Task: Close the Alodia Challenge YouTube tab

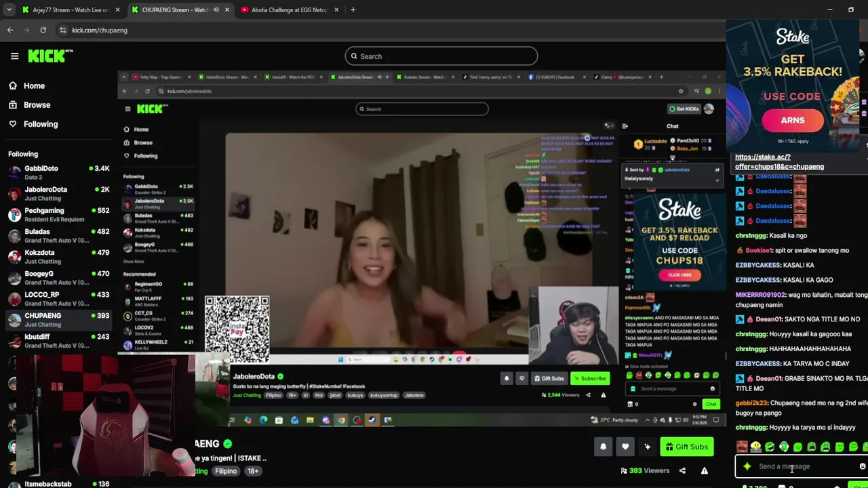Action: click(337, 9)
